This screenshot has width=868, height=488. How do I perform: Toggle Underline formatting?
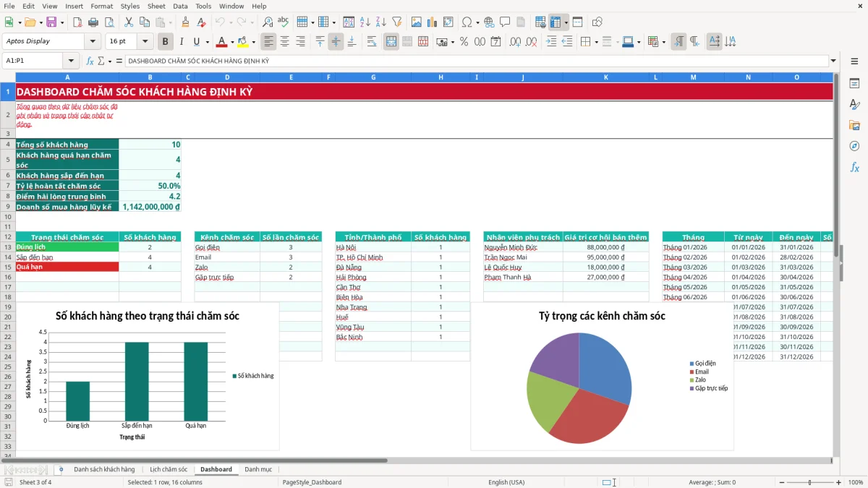[x=196, y=41]
